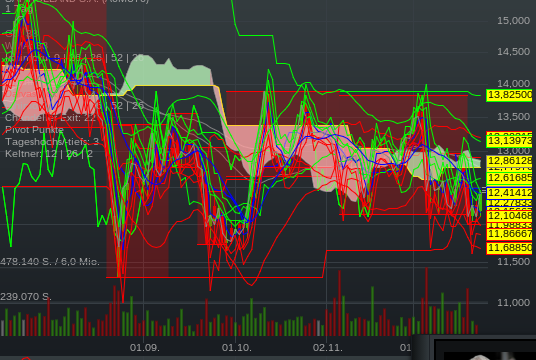Click the 02.11. date label

click(x=327, y=348)
